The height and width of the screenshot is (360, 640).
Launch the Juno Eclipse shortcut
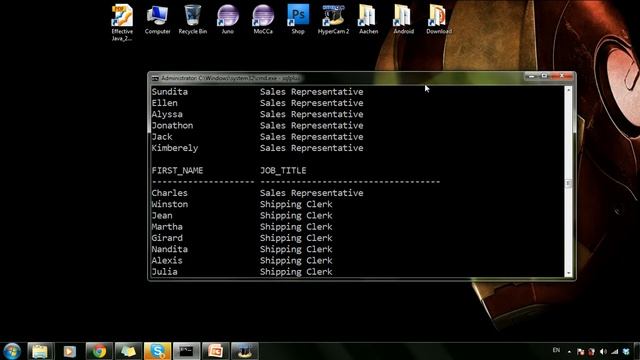pos(228,20)
